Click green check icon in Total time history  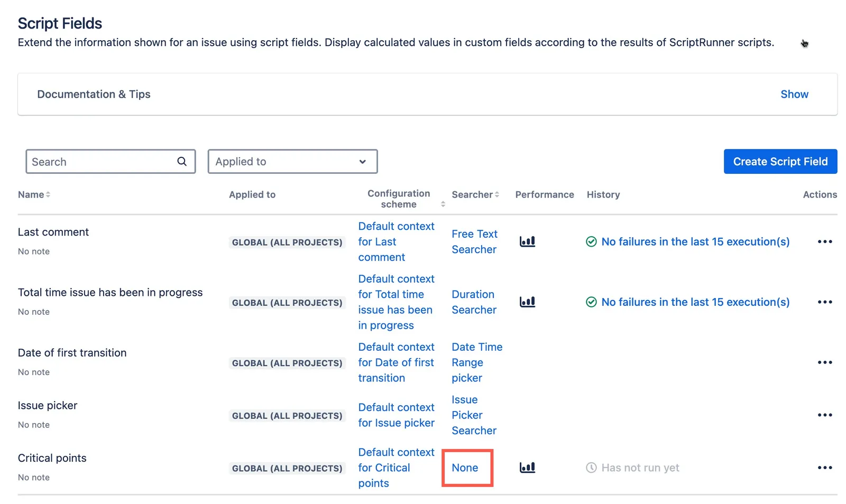(x=591, y=302)
